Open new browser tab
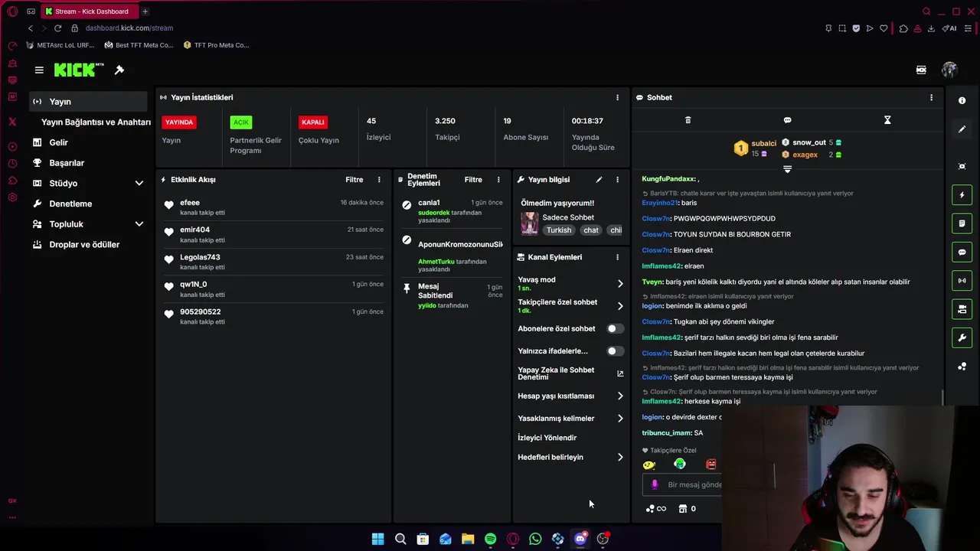980x551 pixels. [145, 11]
